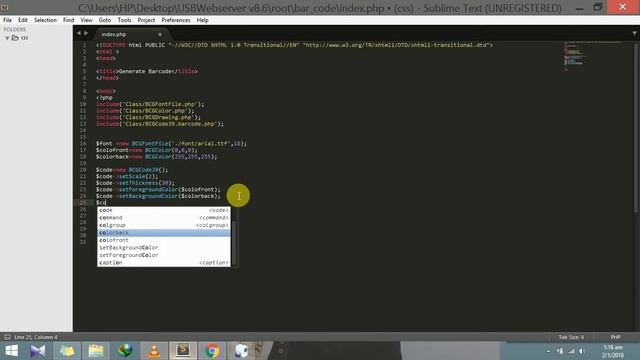Open the Project menu
Viewport: 640px width, 360px height.
point(146,20)
